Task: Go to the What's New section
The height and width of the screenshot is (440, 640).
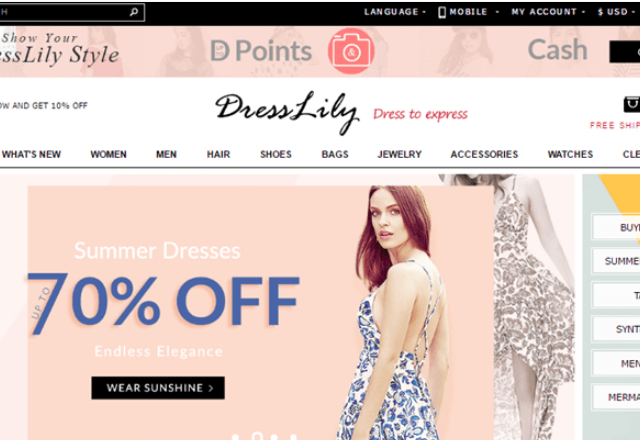Action: click(x=31, y=154)
